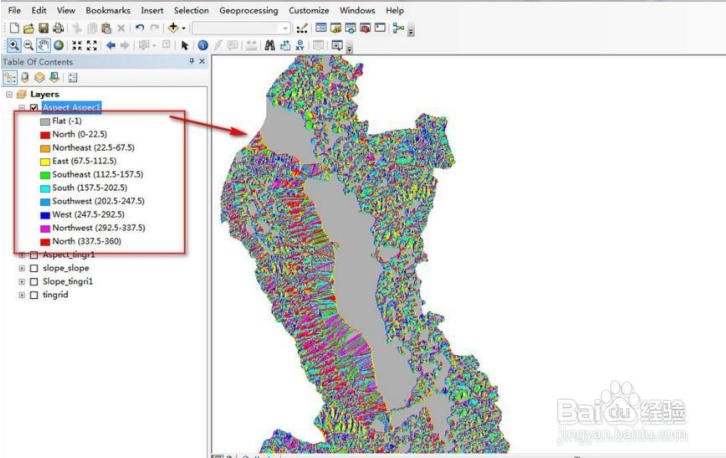Image resolution: width=726 pixels, height=458 pixels.
Task: Open the Edit menu
Action: [x=39, y=10]
